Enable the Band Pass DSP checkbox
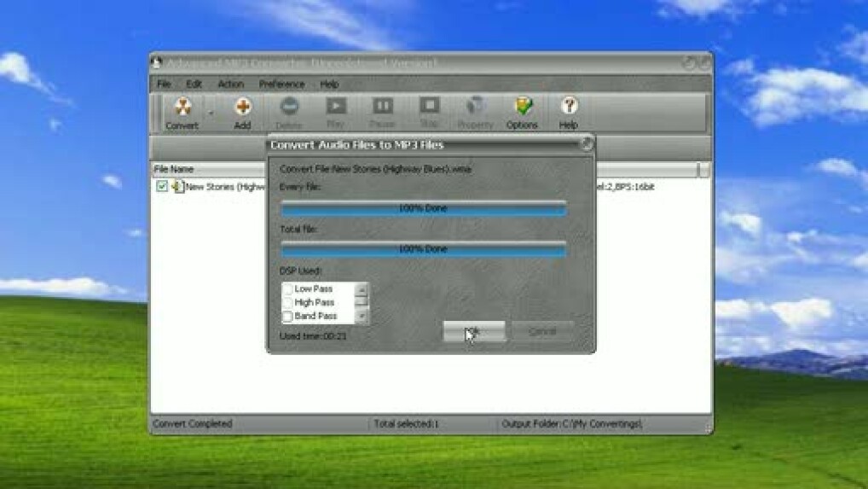The image size is (868, 489). [288, 317]
